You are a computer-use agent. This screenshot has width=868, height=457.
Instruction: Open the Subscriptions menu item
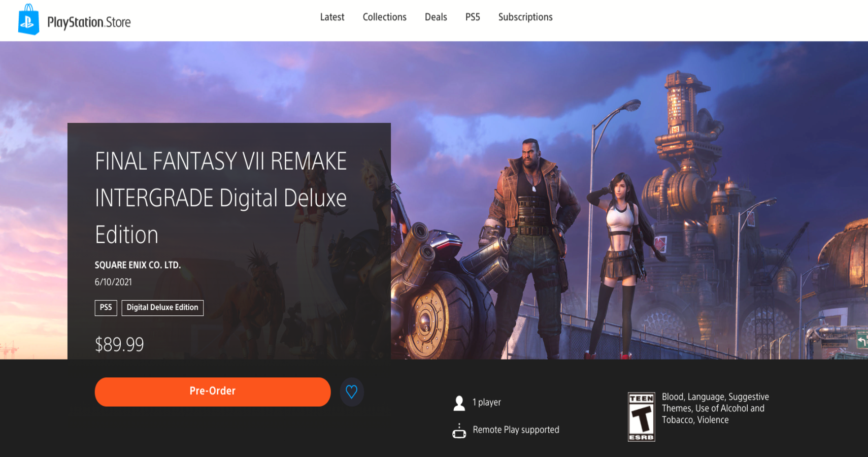[x=525, y=17]
